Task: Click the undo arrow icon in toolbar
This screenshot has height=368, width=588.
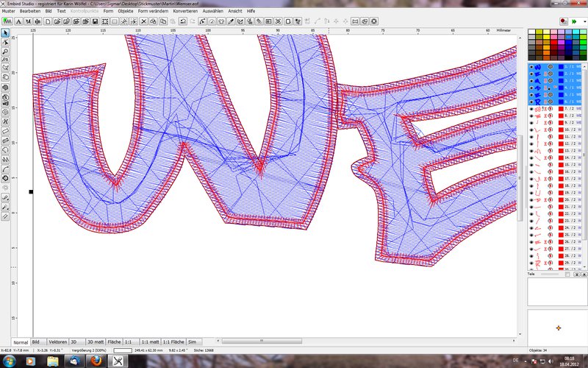Action: pos(182,21)
